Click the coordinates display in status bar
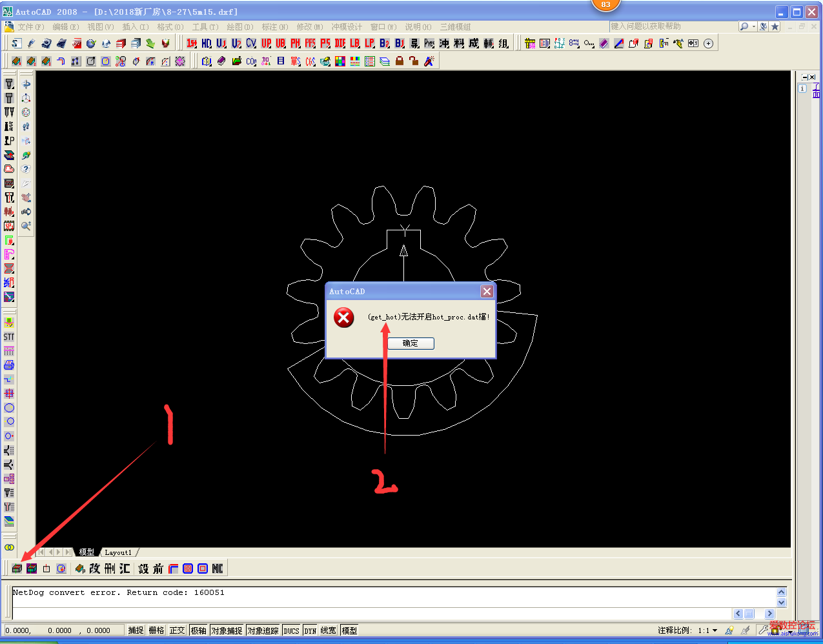This screenshot has height=644, width=823. pyautogui.click(x=63, y=630)
